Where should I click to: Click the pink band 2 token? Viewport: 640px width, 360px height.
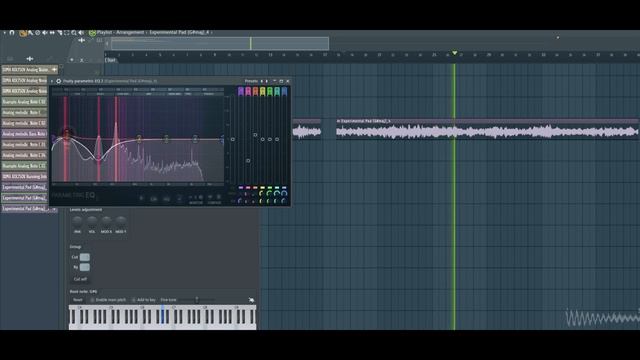point(248,91)
